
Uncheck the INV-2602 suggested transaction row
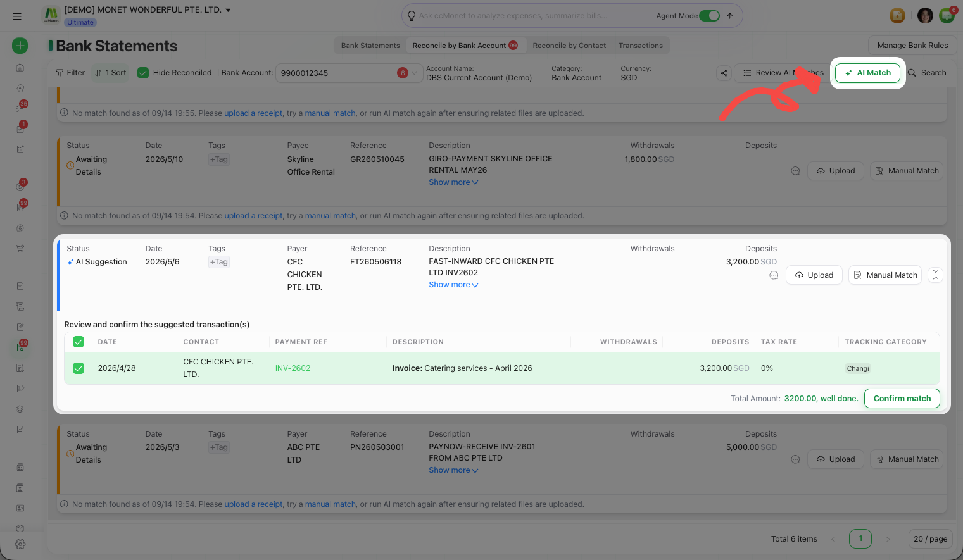coord(79,368)
